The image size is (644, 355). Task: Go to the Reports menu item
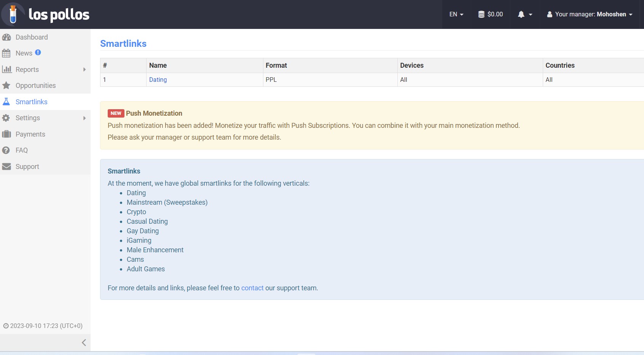pyautogui.click(x=27, y=70)
